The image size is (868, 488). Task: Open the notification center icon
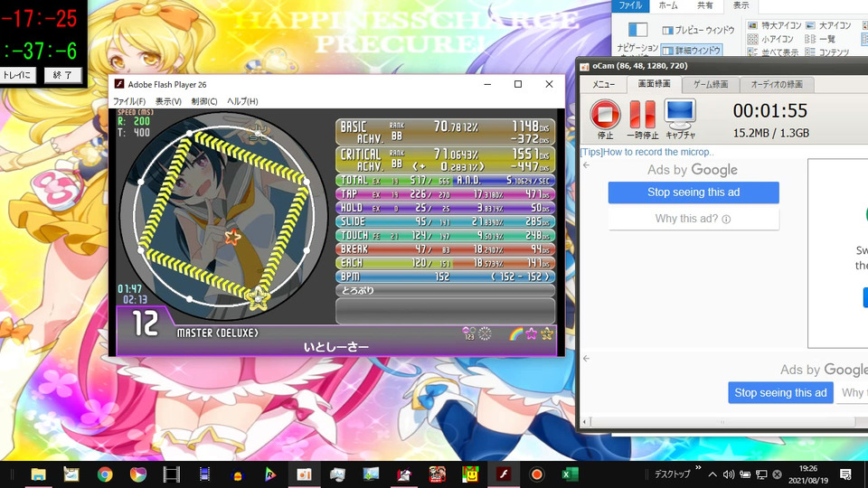pyautogui.click(x=845, y=474)
